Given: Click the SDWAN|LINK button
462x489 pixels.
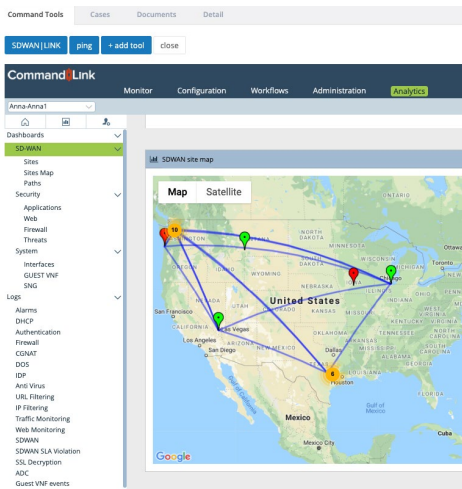Looking at the screenshot, I should 36,45.
